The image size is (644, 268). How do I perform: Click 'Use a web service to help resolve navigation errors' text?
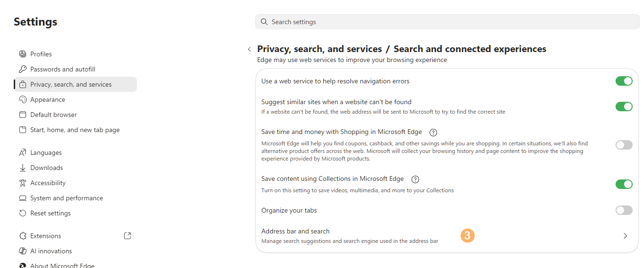coord(335,81)
